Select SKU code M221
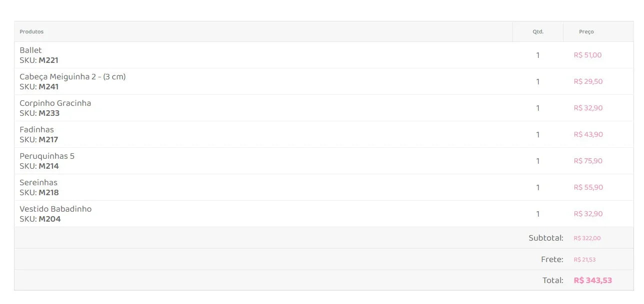This screenshot has height=304, width=644. coord(48,60)
